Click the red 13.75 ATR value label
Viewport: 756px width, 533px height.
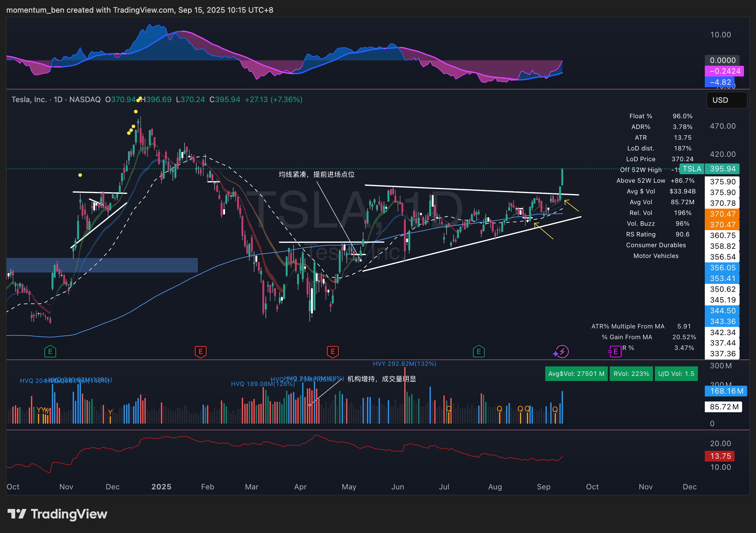point(720,456)
